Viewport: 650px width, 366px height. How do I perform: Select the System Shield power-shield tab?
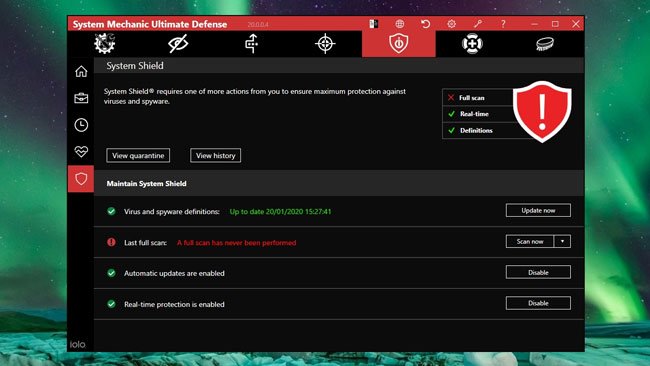(x=398, y=44)
